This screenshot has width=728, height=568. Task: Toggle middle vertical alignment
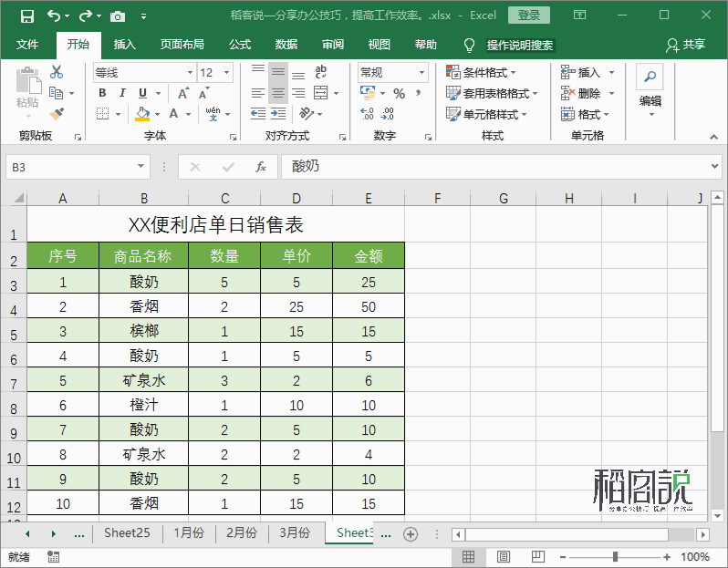coord(278,72)
